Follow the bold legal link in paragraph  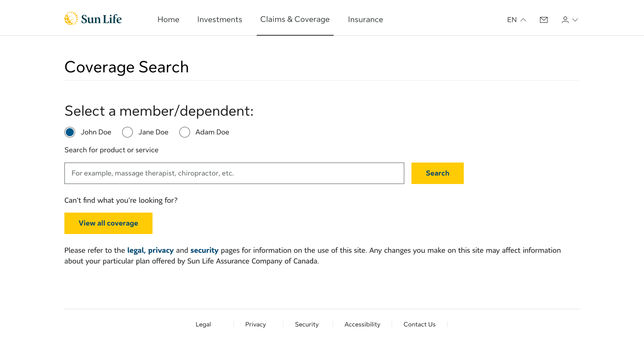136,251
